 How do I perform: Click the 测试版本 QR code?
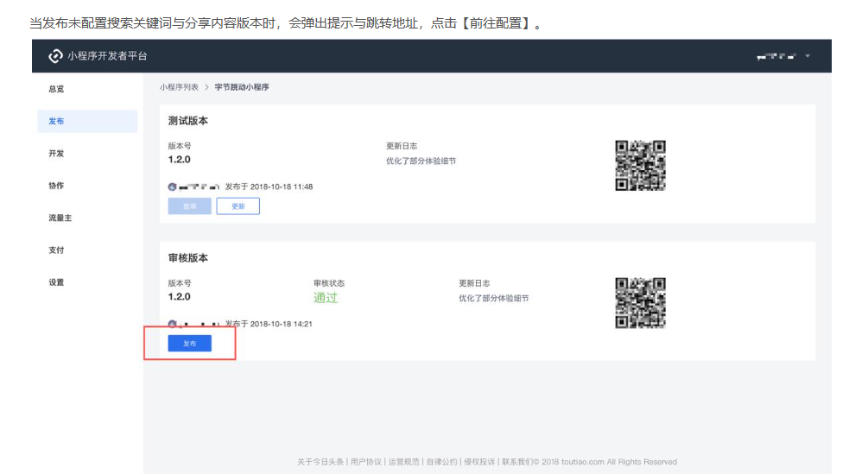pos(640,165)
